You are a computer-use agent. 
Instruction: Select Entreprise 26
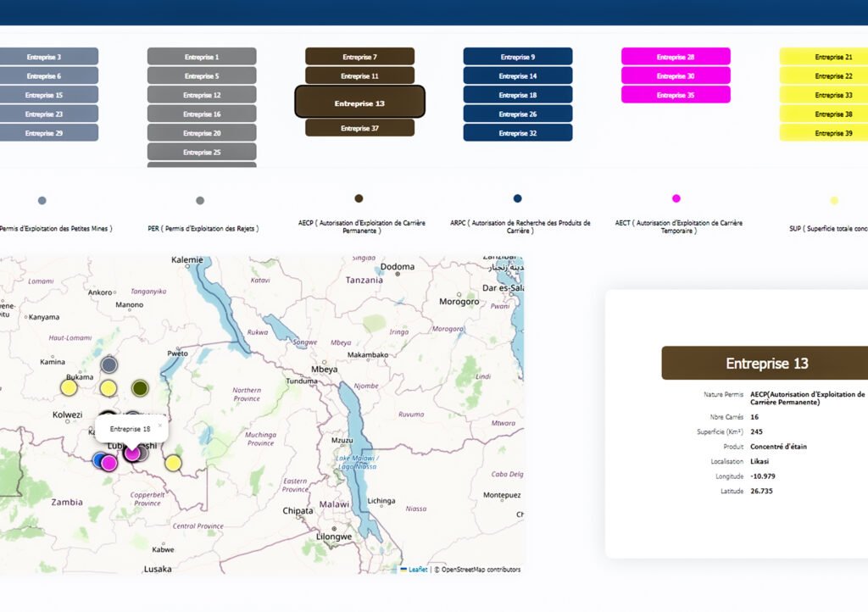518,114
